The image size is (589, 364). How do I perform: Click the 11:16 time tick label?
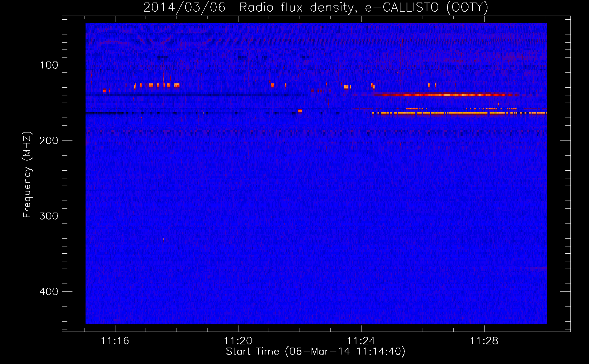click(115, 341)
